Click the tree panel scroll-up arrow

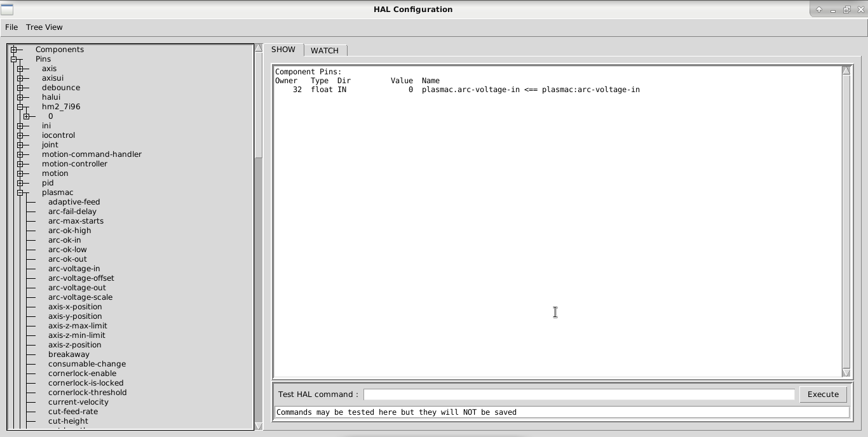click(259, 48)
